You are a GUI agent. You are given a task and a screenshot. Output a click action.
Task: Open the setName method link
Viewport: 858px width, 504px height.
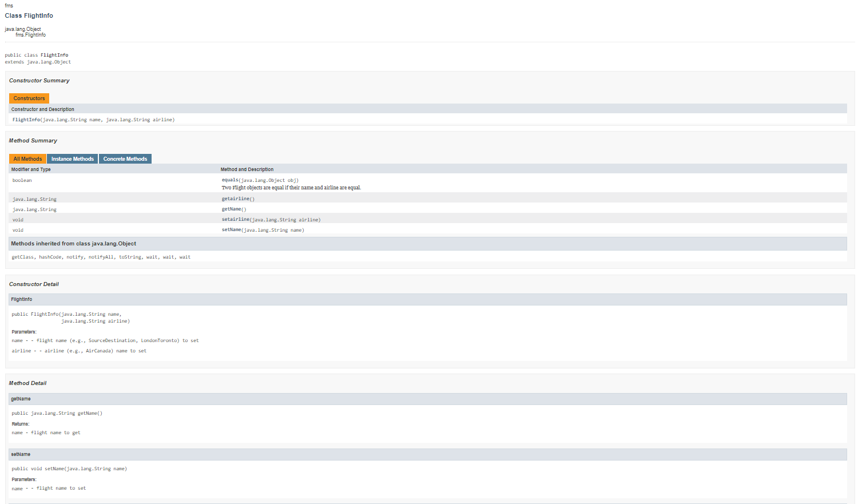click(231, 229)
